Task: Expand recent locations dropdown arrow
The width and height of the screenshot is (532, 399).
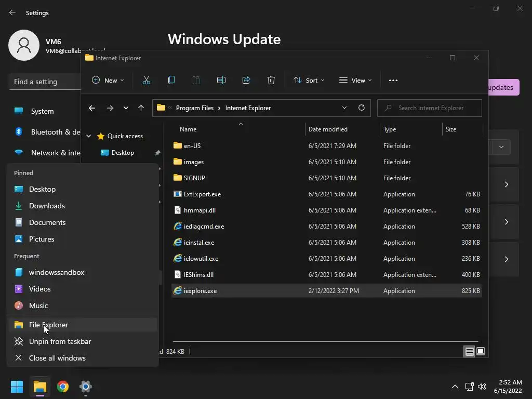Action: pyautogui.click(x=126, y=108)
